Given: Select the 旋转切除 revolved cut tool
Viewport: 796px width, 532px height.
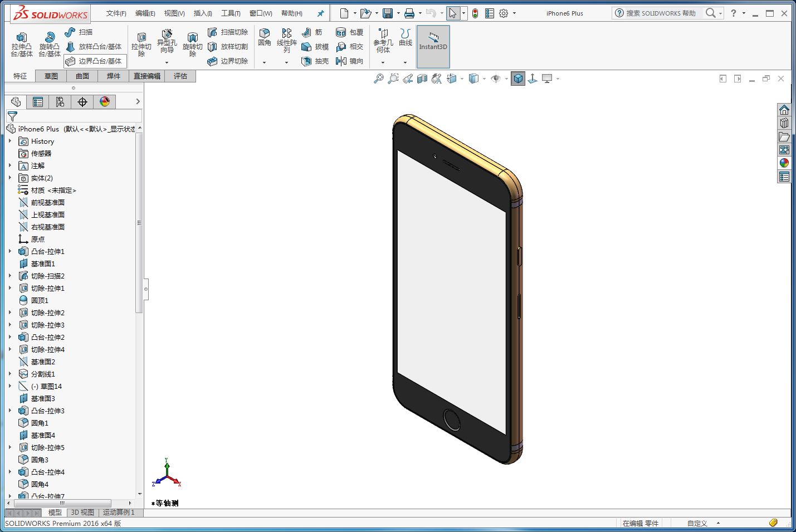Looking at the screenshot, I should (192, 44).
